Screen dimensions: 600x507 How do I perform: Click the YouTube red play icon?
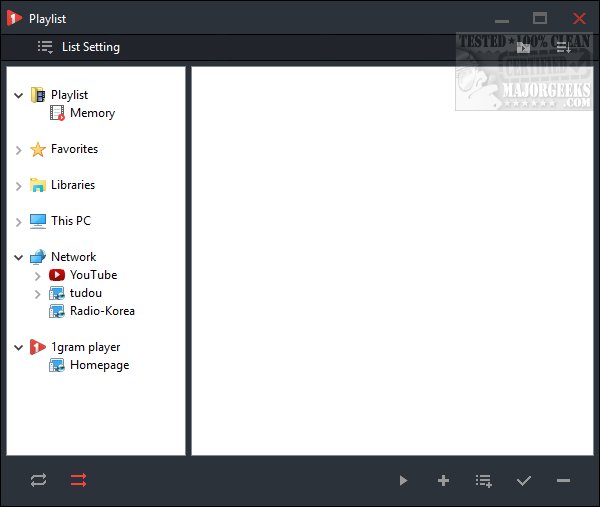(57, 275)
